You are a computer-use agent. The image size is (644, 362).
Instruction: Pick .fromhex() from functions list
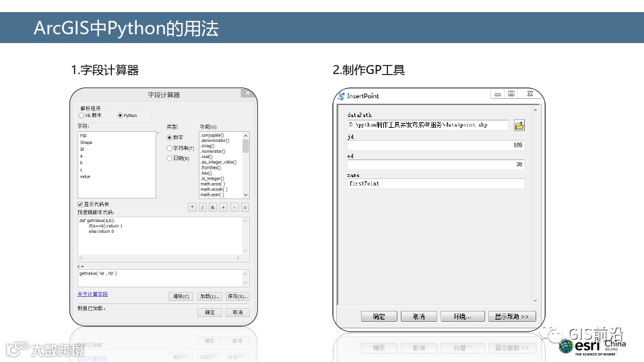tap(211, 168)
